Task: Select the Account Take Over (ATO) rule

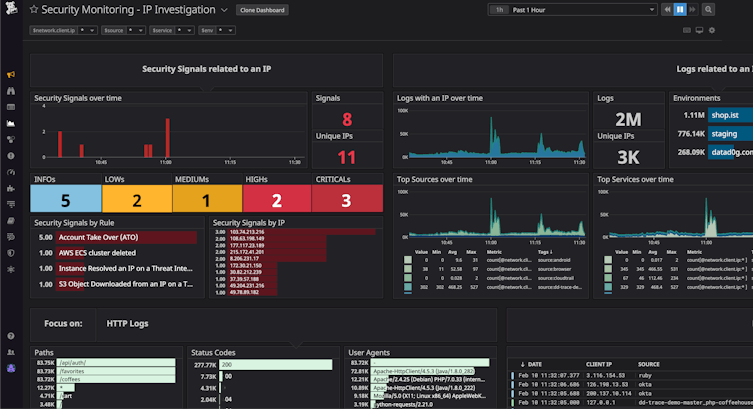Action: coord(98,237)
